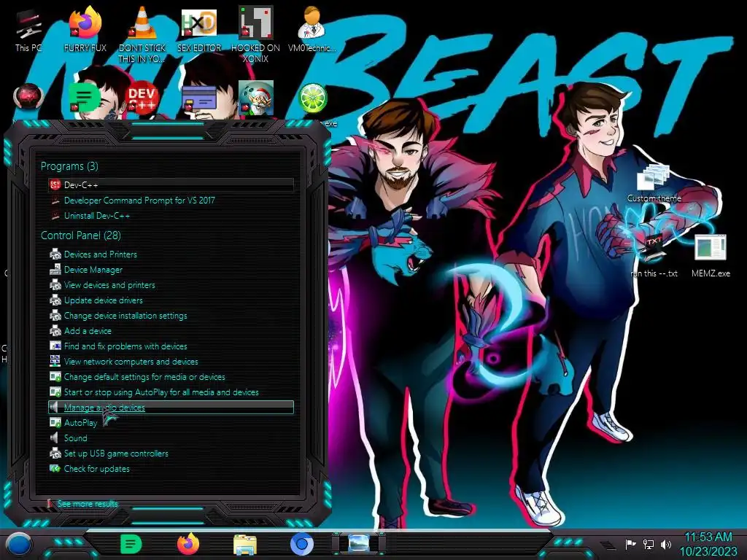Open the taskbar clock and date
The width and height of the screenshot is (747, 560).
708,544
